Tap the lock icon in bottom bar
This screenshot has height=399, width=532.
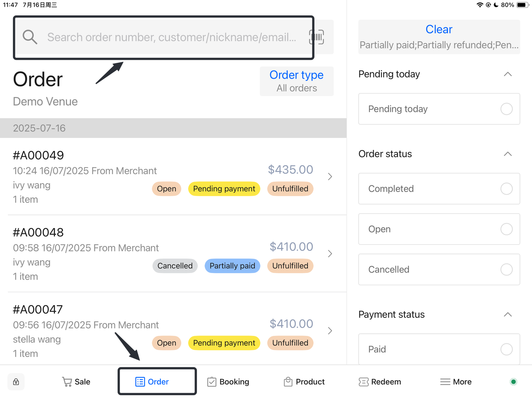[16, 382]
